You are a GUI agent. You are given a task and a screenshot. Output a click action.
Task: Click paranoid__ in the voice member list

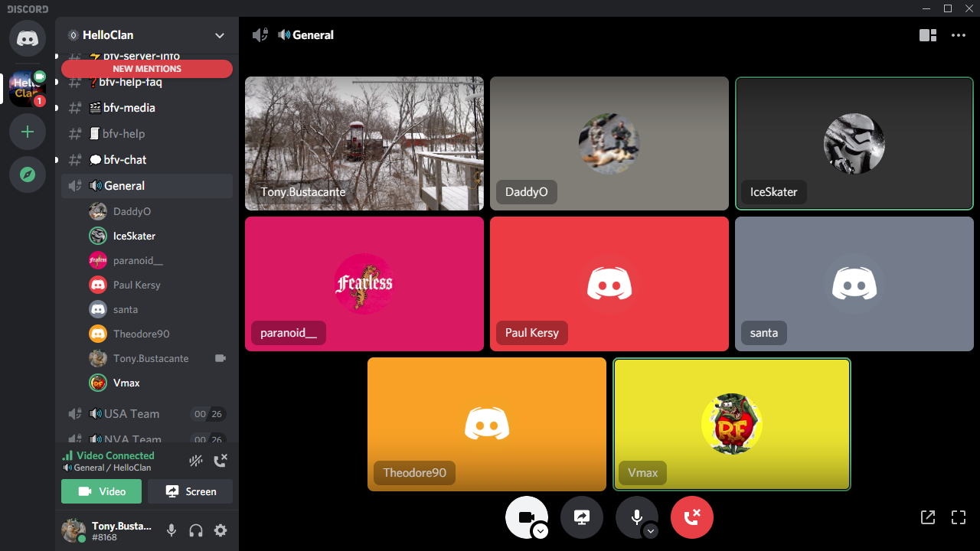(x=159, y=260)
